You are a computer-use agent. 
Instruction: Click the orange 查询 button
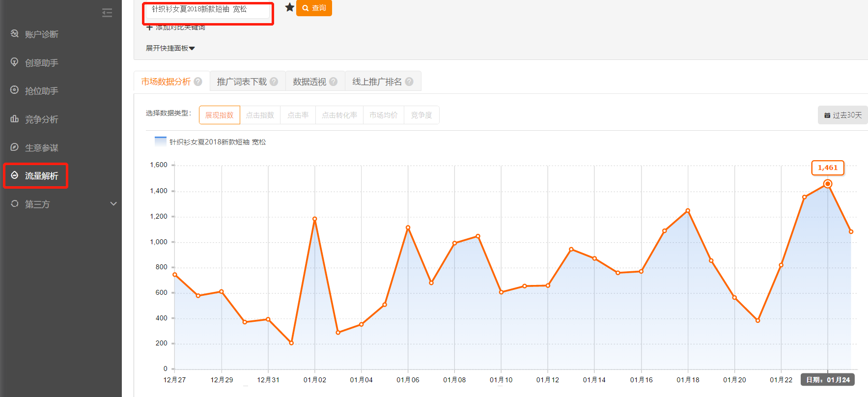[314, 8]
